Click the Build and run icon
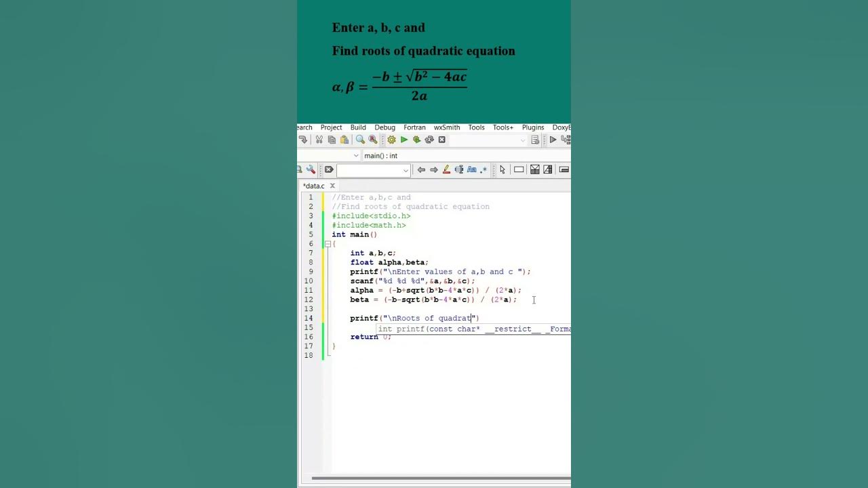The width and height of the screenshot is (868, 488). (416, 140)
